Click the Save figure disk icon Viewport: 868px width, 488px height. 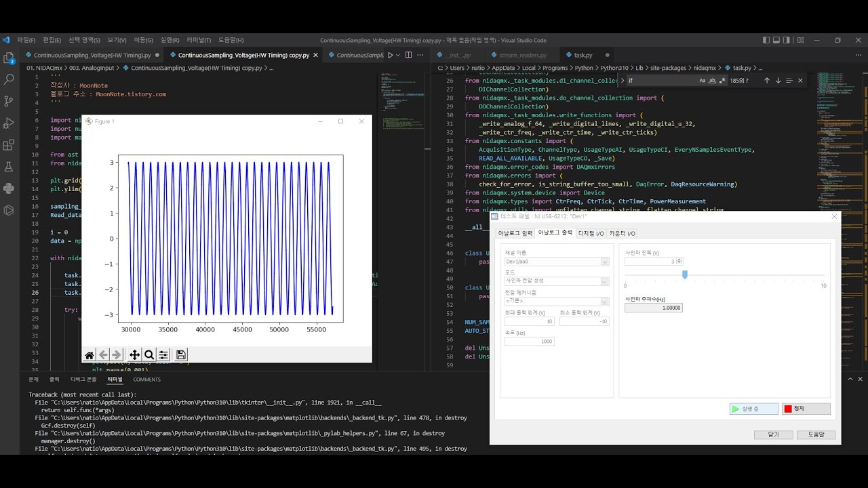click(x=180, y=355)
